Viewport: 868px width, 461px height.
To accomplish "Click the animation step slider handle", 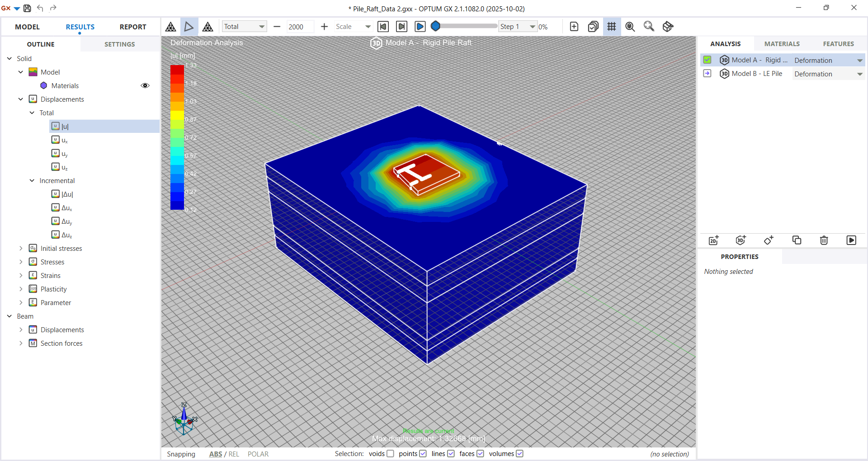I will point(435,26).
